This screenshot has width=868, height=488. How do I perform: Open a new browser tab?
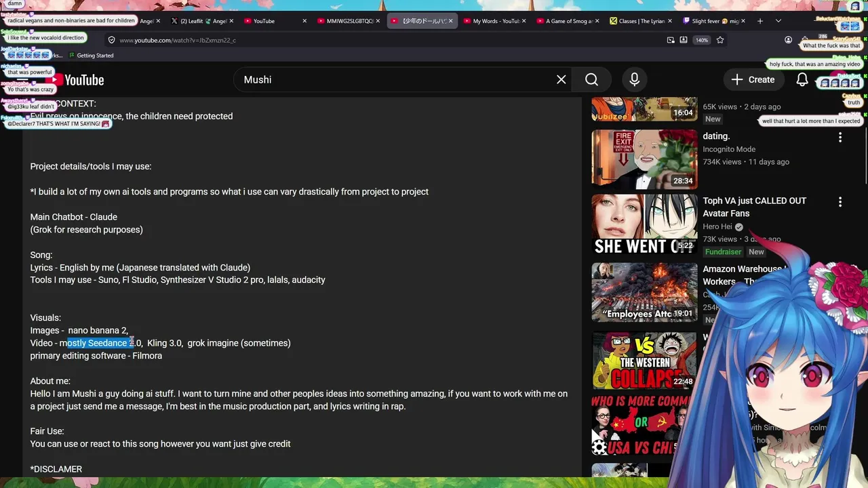[760, 21]
